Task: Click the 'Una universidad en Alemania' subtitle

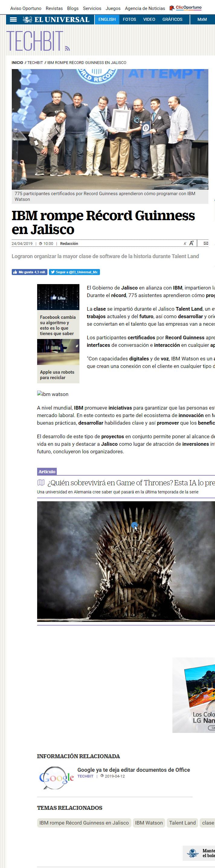Action: [118, 492]
